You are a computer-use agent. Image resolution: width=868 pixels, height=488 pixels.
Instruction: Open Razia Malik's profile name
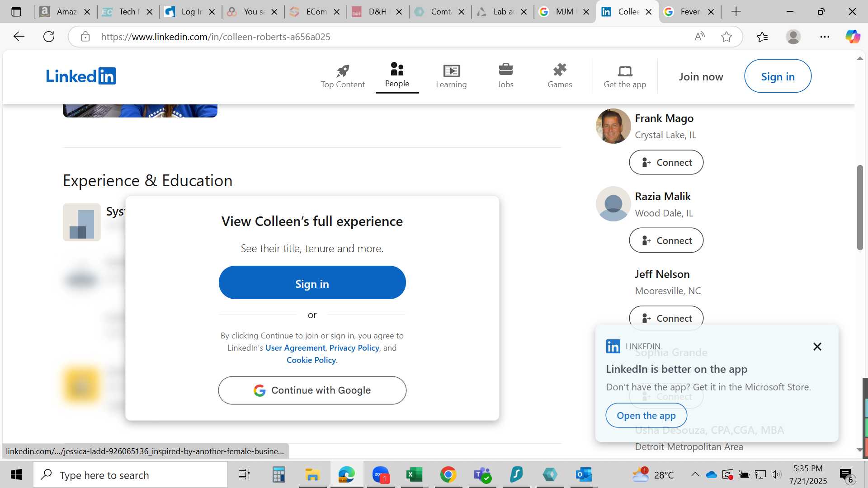click(663, 197)
